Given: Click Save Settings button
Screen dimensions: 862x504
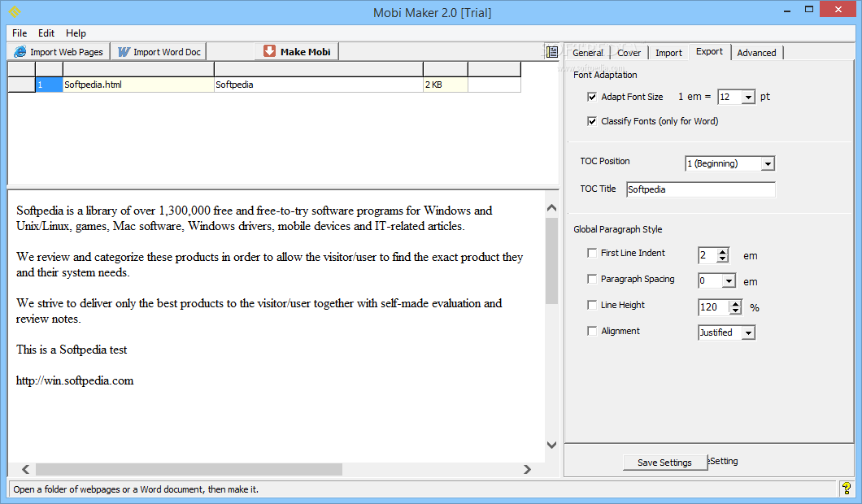Looking at the screenshot, I should point(664,463).
